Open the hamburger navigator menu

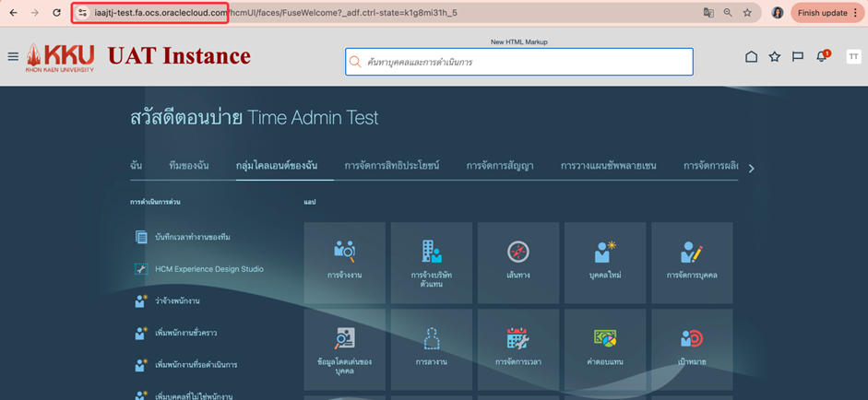[13, 57]
